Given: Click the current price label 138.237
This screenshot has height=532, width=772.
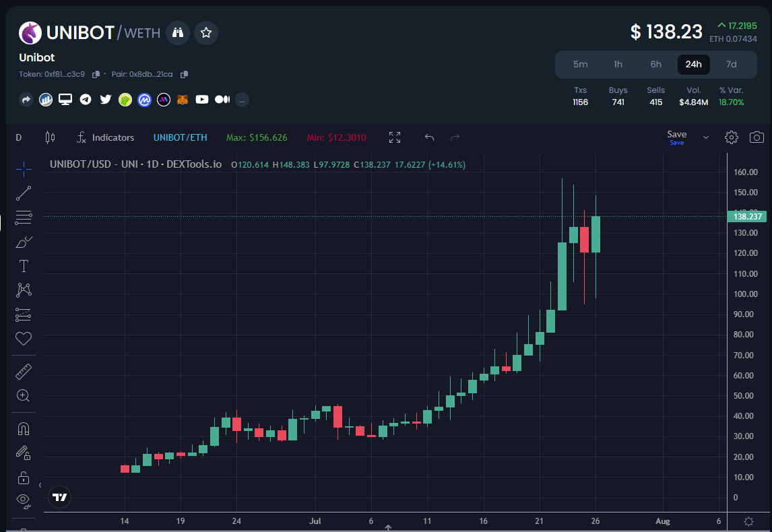Looking at the screenshot, I should (747, 217).
